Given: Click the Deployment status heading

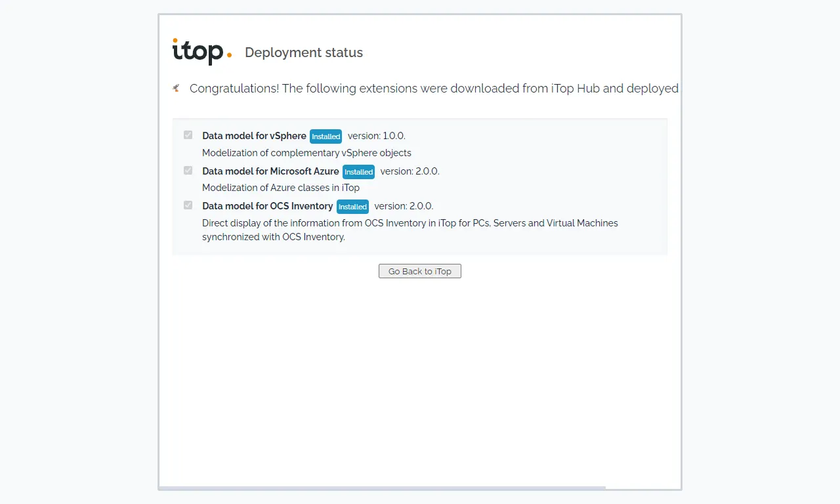Looking at the screenshot, I should [x=304, y=52].
